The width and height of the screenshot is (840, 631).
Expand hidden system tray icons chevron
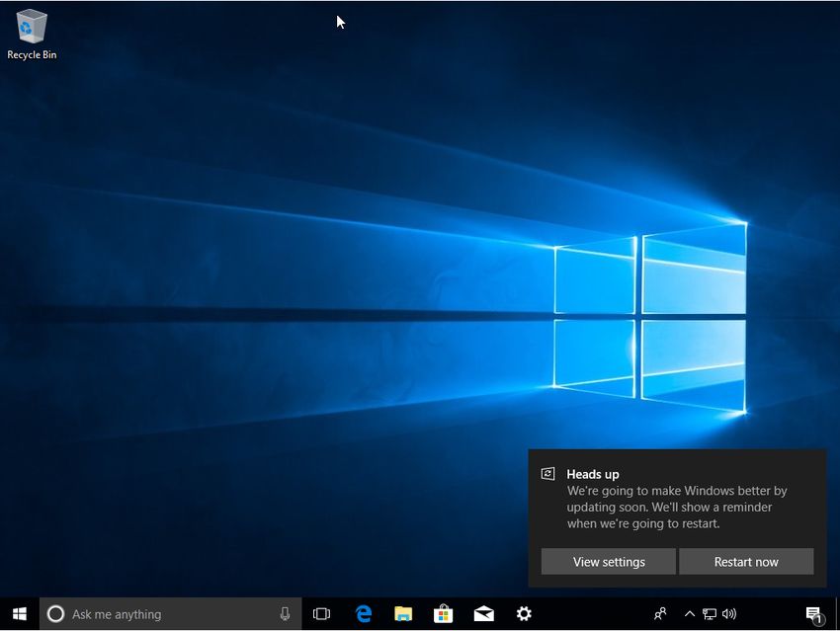pos(690,614)
